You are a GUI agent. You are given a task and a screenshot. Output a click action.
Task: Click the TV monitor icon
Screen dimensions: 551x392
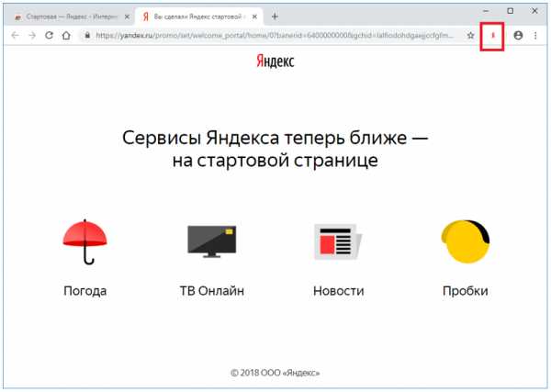(x=212, y=241)
